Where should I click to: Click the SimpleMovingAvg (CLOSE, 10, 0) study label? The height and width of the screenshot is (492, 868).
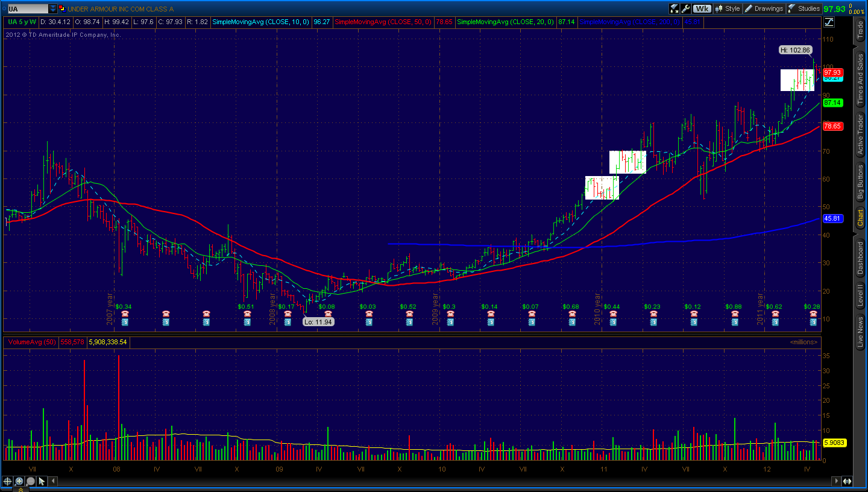point(260,22)
